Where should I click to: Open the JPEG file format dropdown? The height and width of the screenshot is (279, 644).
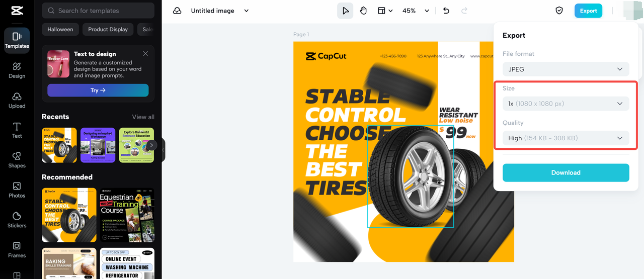coord(566,69)
